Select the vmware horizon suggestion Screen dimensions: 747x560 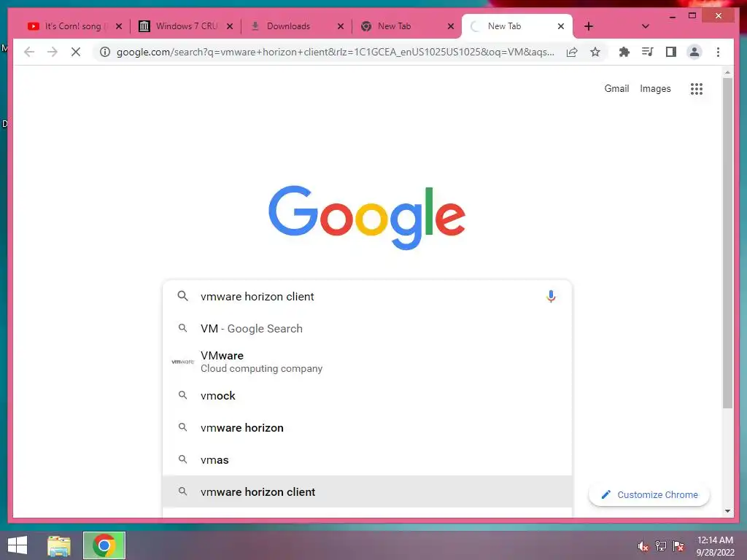[x=367, y=427]
